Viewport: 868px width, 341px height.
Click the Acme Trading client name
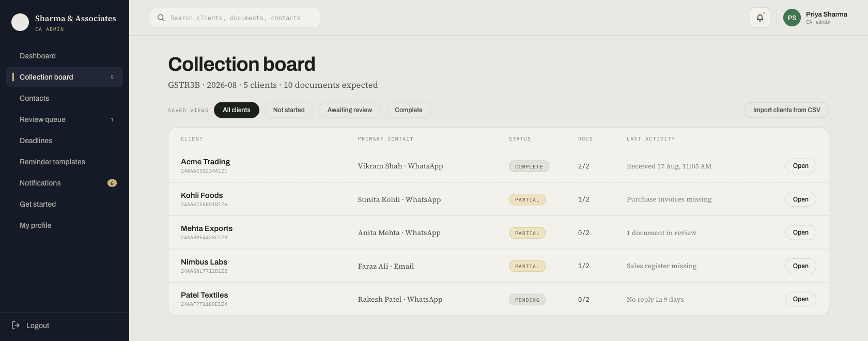pyautogui.click(x=205, y=162)
